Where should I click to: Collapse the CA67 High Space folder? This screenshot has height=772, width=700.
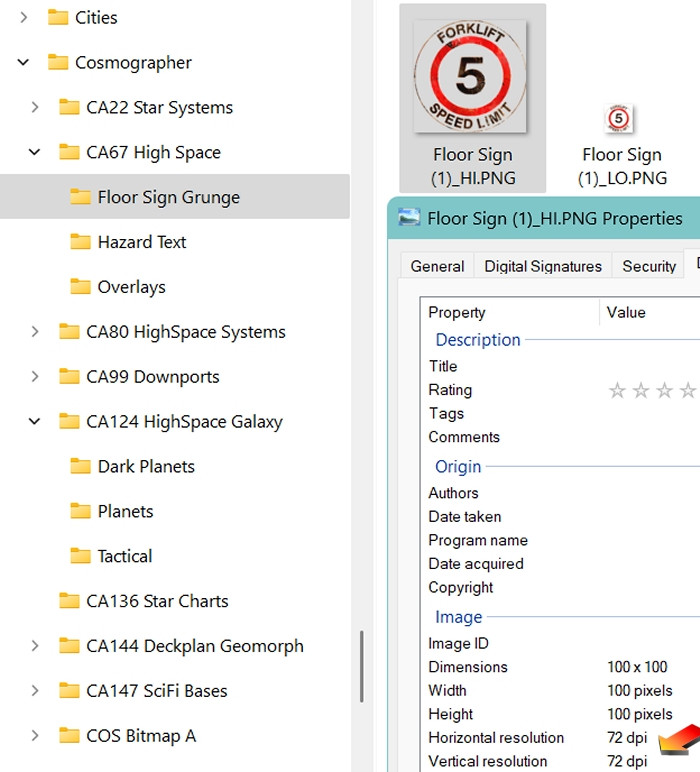click(x=35, y=153)
